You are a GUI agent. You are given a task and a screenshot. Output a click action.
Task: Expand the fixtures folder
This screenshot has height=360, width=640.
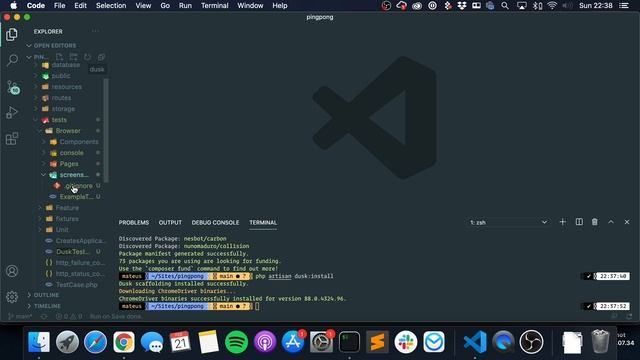coord(66,219)
